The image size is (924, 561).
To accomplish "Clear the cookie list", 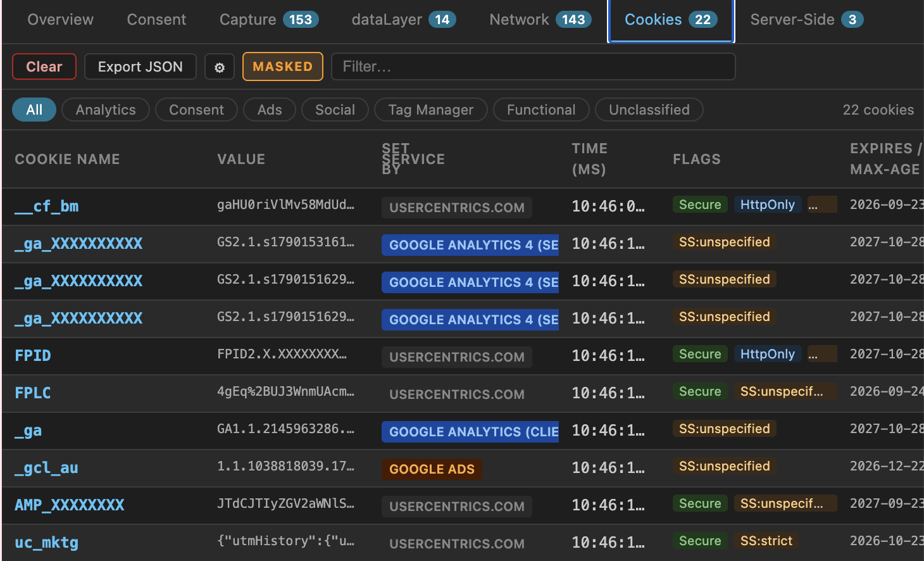I will point(44,66).
